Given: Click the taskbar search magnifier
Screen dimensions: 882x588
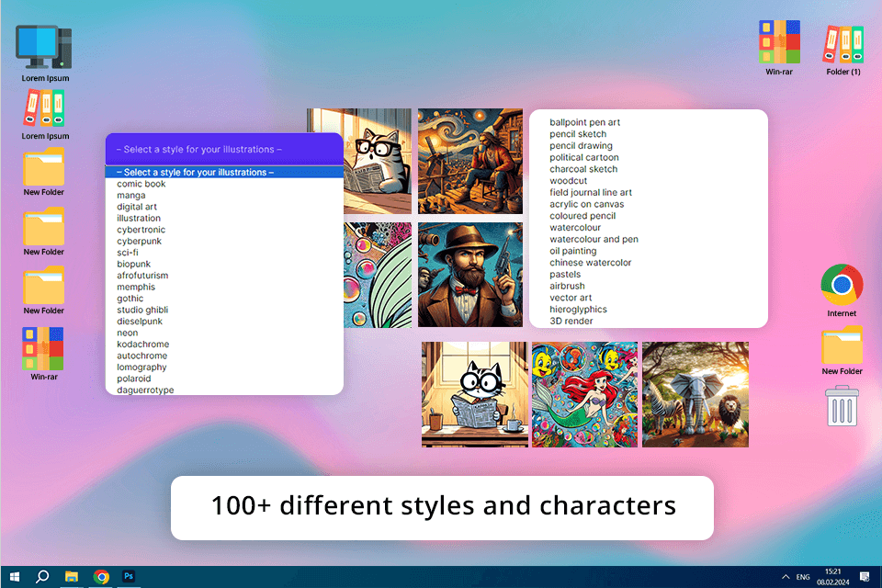Looking at the screenshot, I should [x=42, y=577].
